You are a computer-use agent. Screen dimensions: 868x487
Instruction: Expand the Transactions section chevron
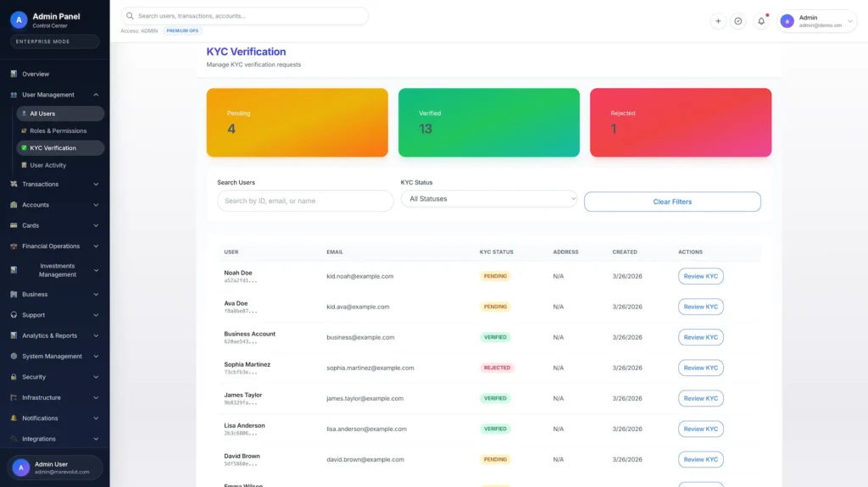point(96,184)
